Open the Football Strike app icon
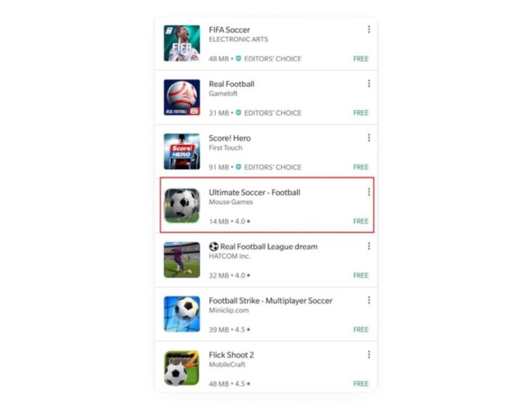This screenshot has height=407, width=532. pyautogui.click(x=182, y=314)
